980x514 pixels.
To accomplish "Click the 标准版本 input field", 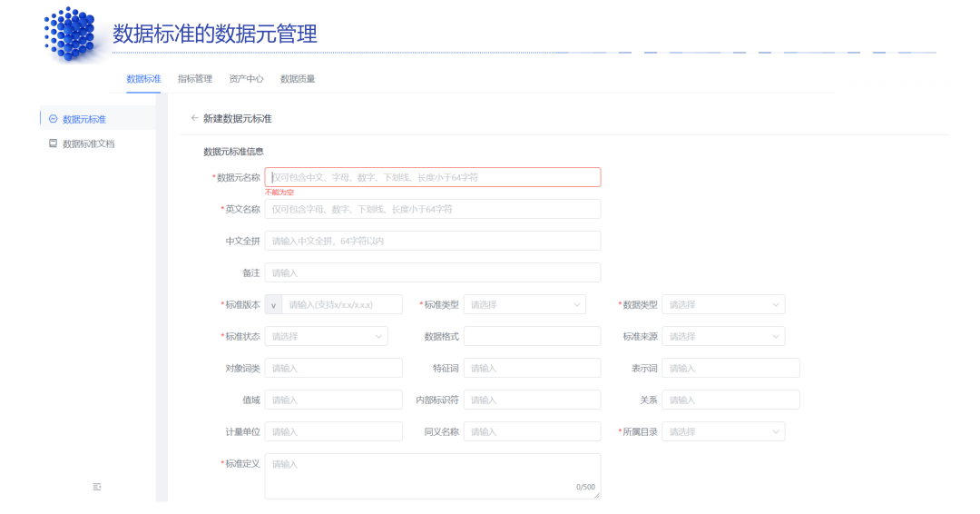I will click(x=342, y=304).
